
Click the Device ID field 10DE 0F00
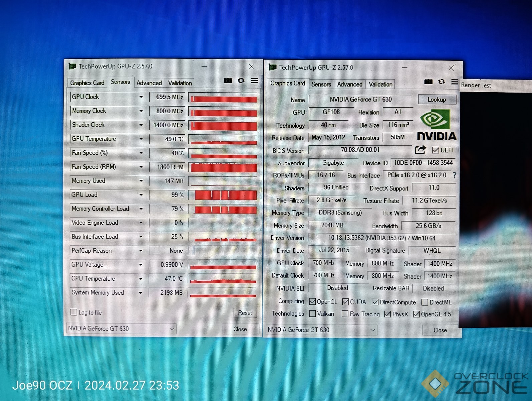[x=423, y=163]
